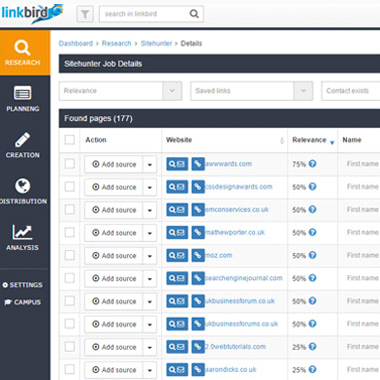This screenshot has height=380, width=380.
Task: Tick checkbox for 2.0webtutorials.com row
Action: (70, 347)
